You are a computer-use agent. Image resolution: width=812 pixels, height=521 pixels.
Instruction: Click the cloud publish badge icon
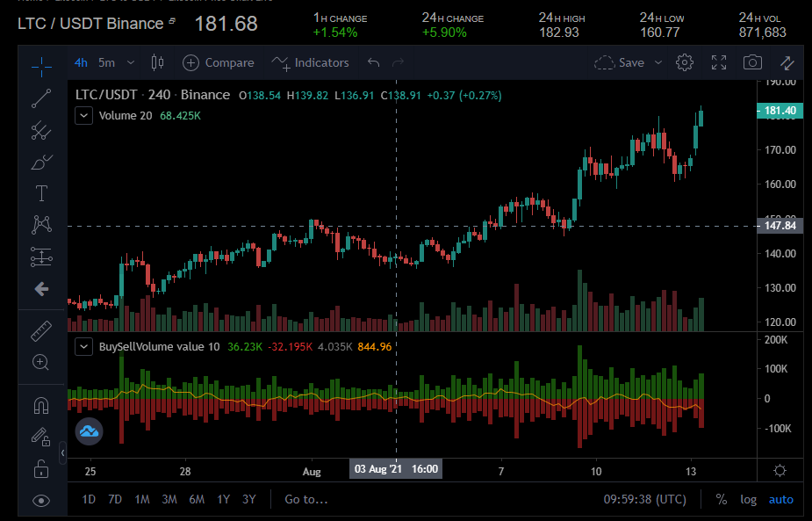pos(89,431)
